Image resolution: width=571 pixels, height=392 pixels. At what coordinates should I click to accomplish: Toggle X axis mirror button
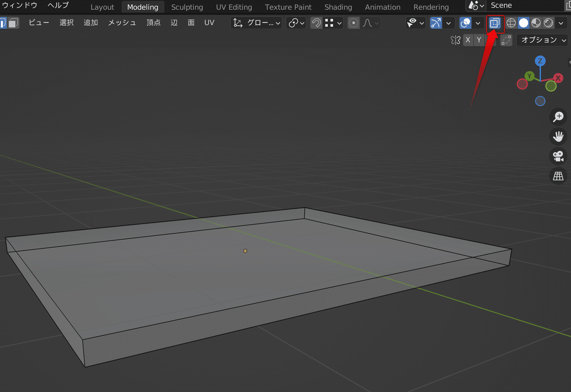(468, 40)
